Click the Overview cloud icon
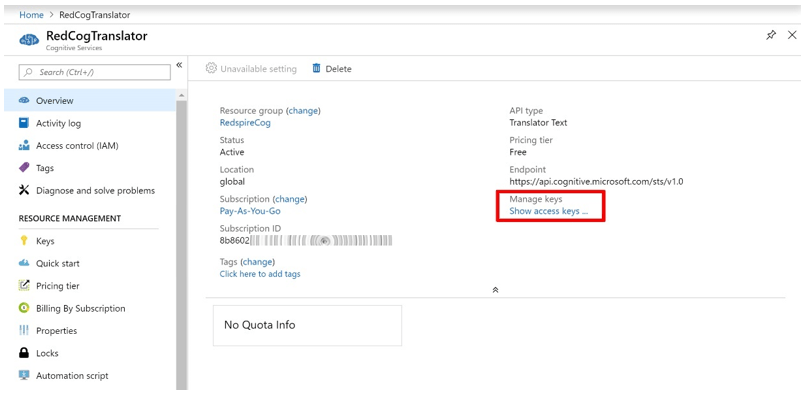Screen dimensions: 804x406 coord(24,100)
